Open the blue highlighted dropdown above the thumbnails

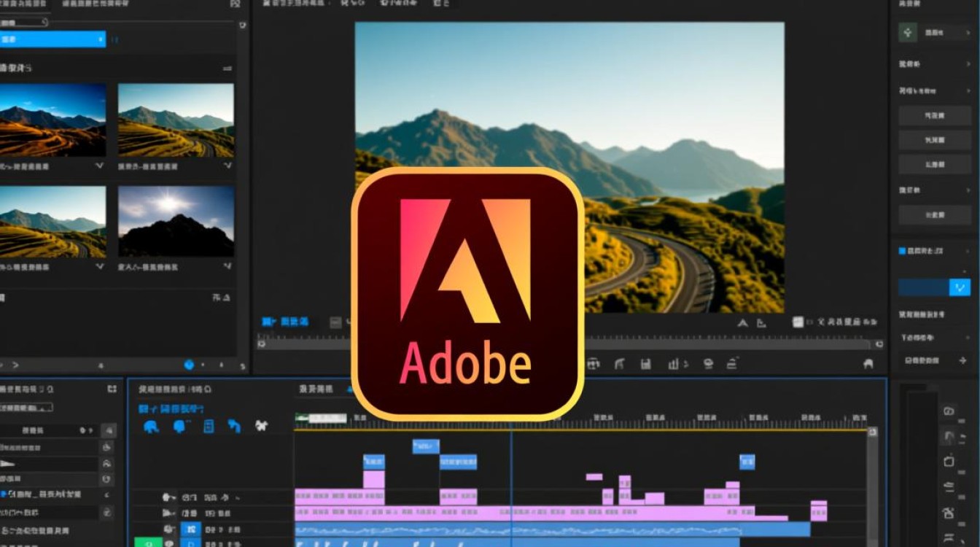[x=52, y=39]
